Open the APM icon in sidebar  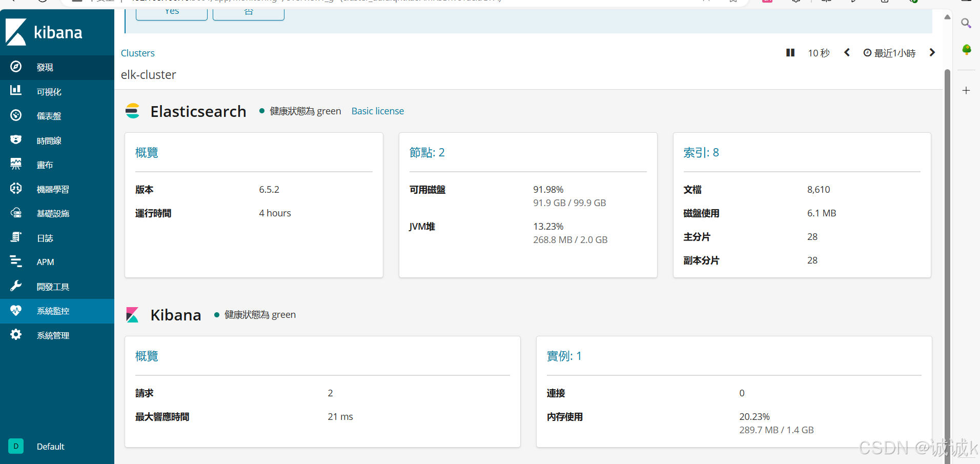16,261
